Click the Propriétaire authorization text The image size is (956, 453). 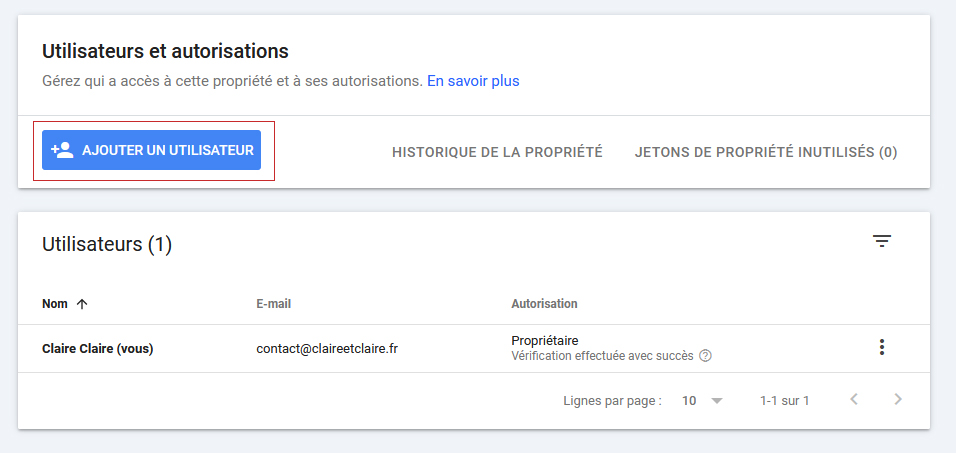click(544, 340)
